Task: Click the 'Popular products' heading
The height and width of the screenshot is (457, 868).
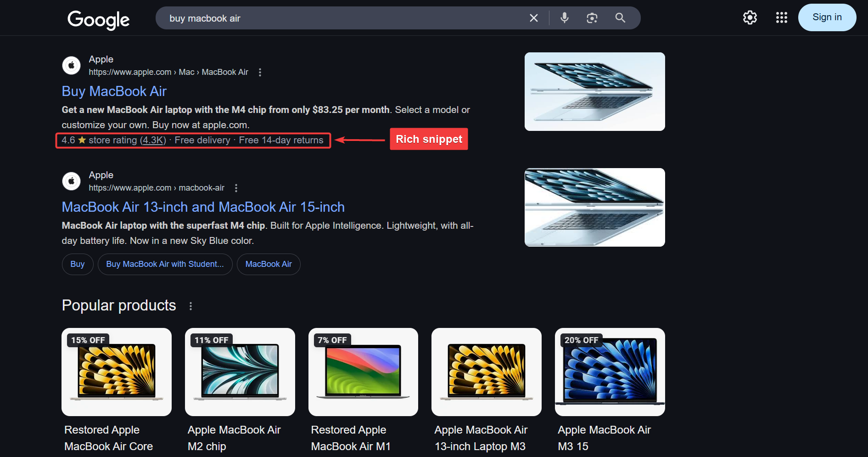Action: [x=119, y=305]
